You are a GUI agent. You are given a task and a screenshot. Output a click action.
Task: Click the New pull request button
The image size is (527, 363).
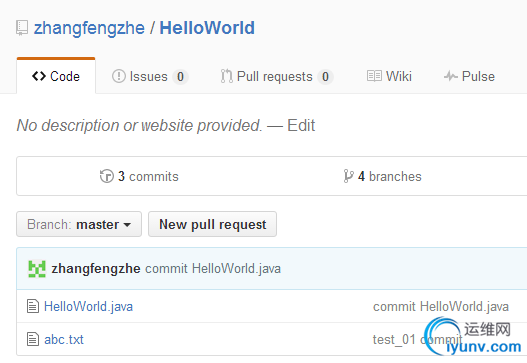click(212, 224)
